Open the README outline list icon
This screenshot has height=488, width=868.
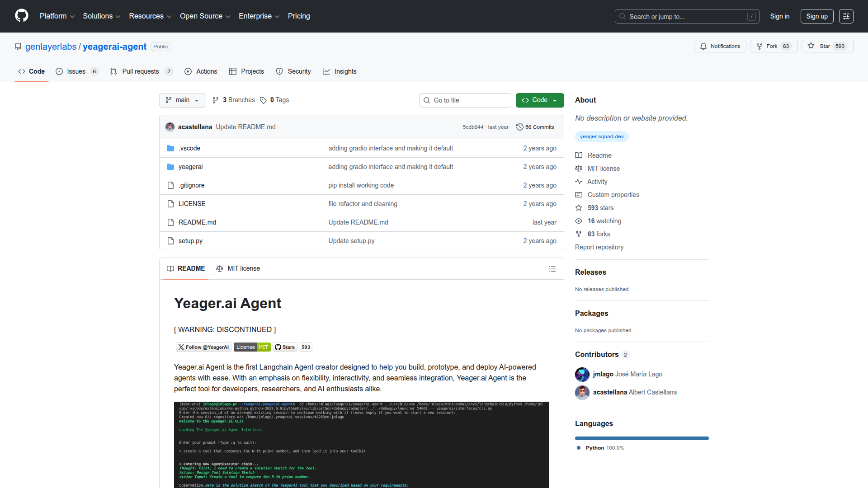(552, 269)
